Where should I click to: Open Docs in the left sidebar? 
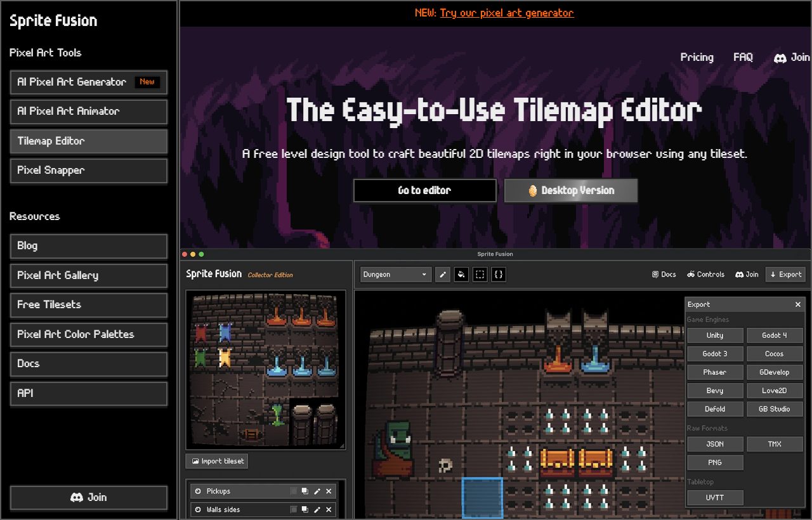(x=89, y=364)
